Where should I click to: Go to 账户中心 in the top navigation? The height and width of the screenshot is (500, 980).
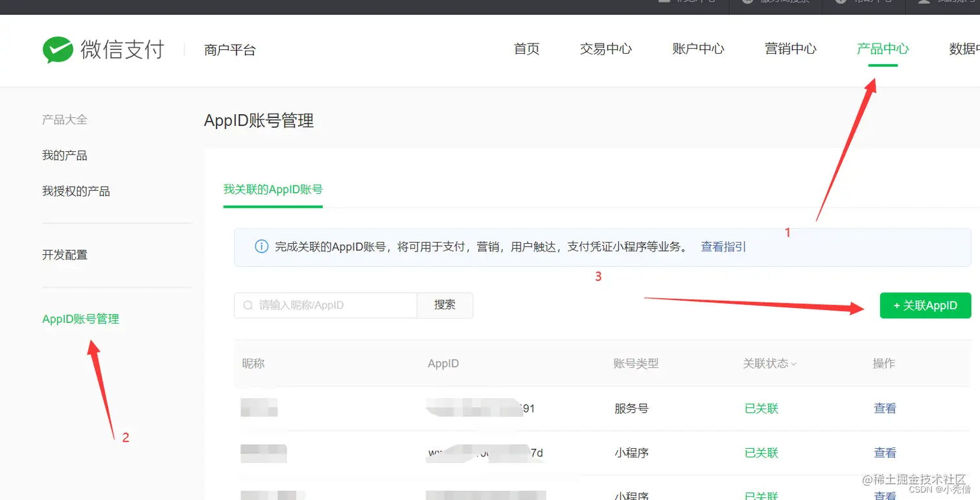698,49
